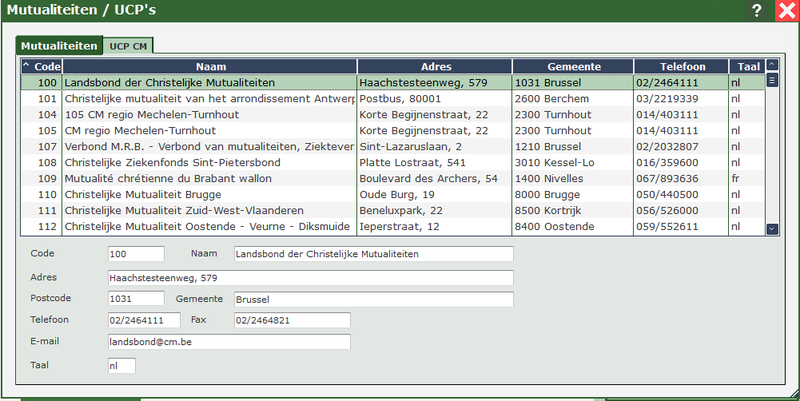Click the table scrollbar thumb handle
The height and width of the screenshot is (401, 800).
[x=772, y=80]
